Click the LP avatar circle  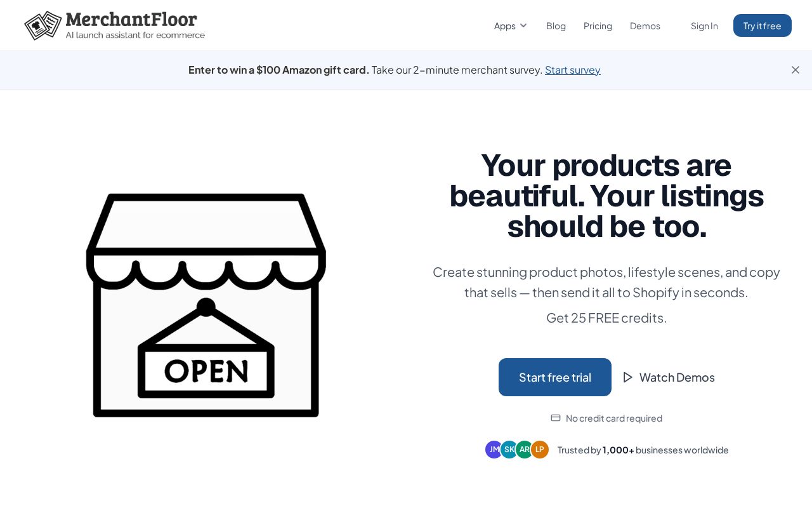pyautogui.click(x=540, y=450)
